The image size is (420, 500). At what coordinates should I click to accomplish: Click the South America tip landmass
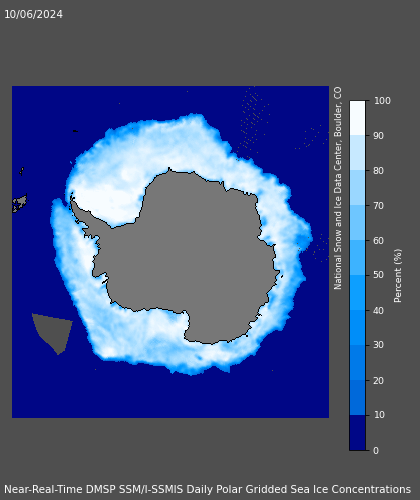(20, 203)
